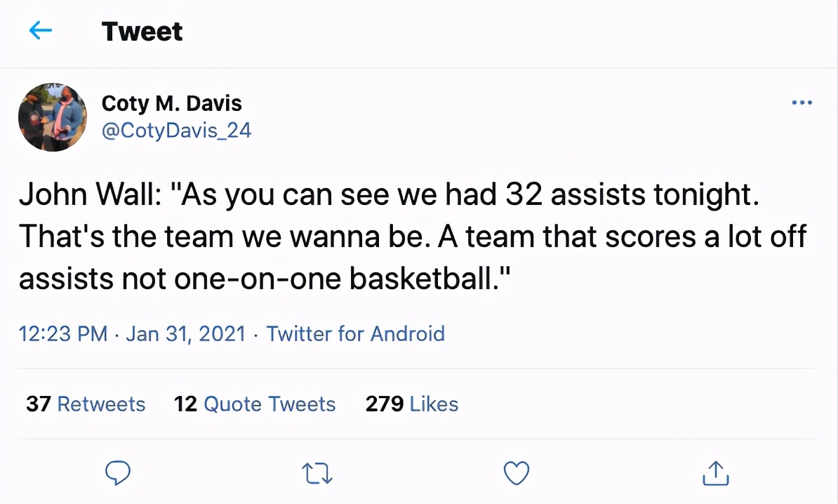The height and width of the screenshot is (504, 838).
Task: Open the share tweet icon
Action: point(716,473)
